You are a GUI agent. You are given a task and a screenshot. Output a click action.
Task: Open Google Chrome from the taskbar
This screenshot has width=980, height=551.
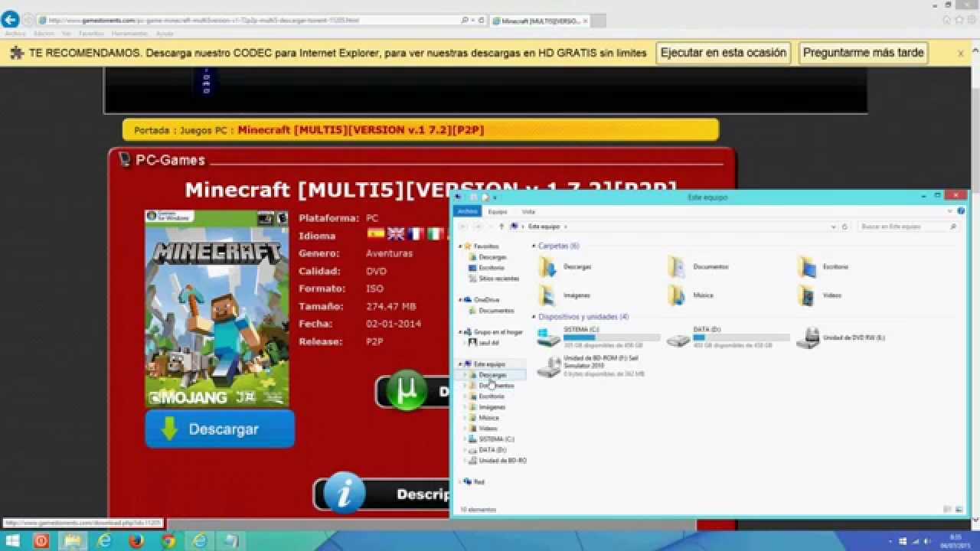click(x=168, y=541)
